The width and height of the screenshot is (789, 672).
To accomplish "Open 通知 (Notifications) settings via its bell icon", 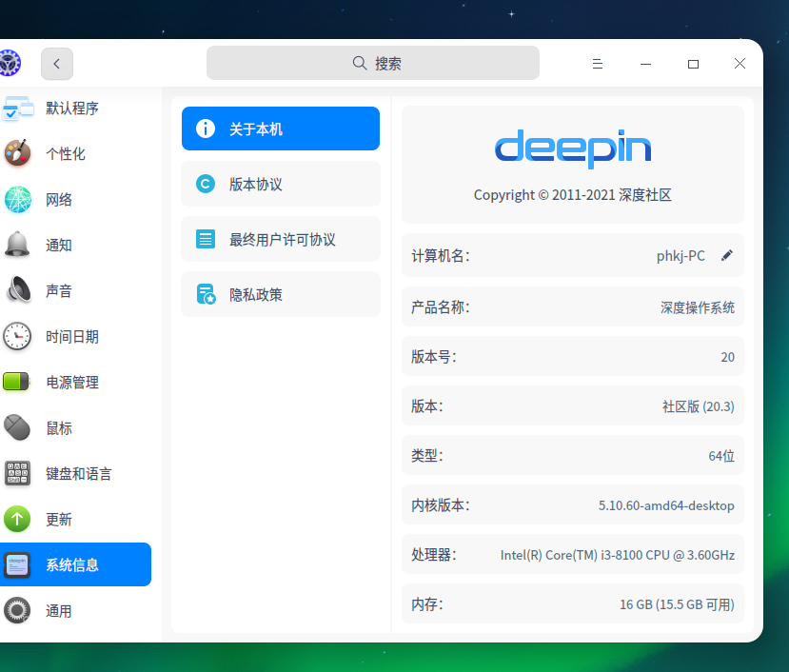I will 16,245.
